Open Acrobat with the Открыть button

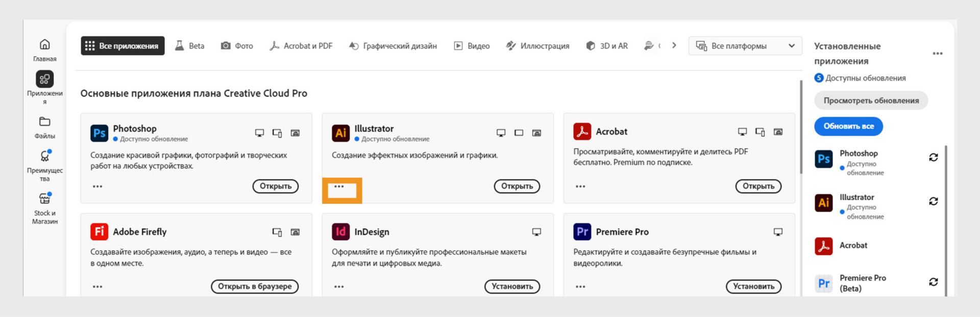pos(758,186)
